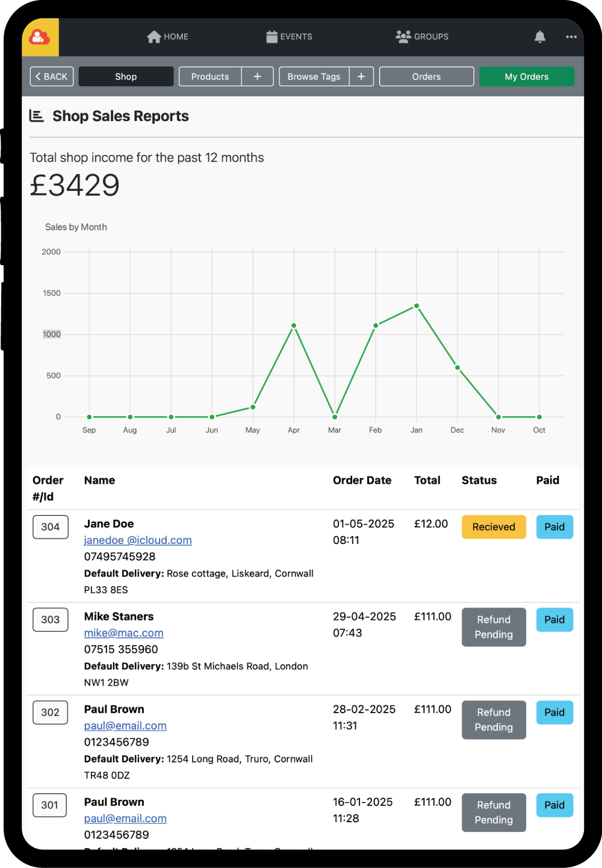602x868 pixels.
Task: Open order number 304
Action: tap(51, 527)
